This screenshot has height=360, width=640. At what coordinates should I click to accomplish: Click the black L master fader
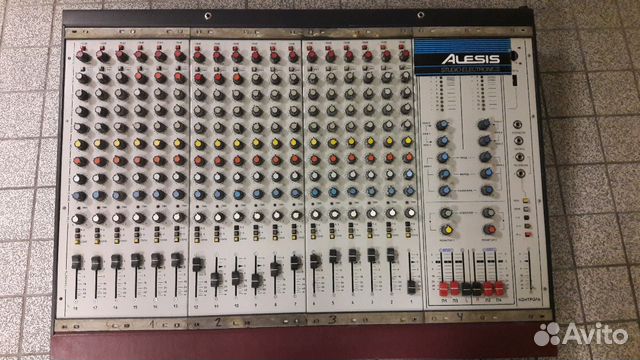point(466,289)
